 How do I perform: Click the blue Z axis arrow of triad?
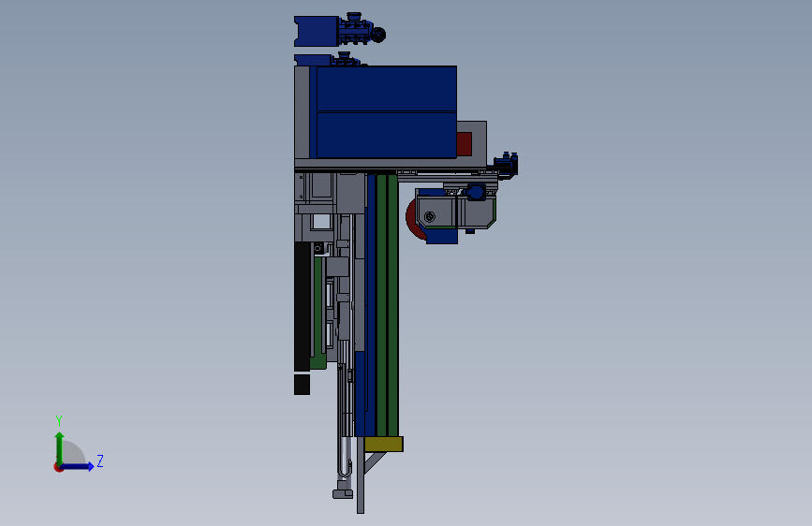(x=78, y=466)
